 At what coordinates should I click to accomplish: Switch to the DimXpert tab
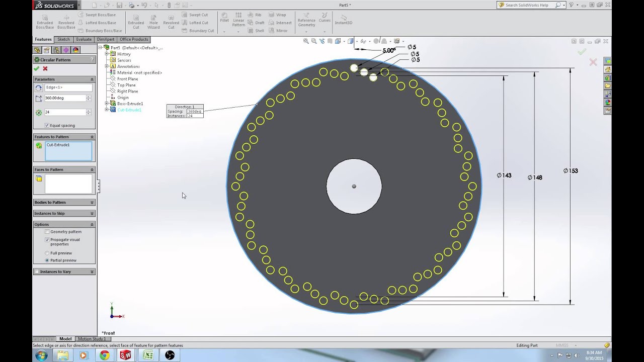click(x=106, y=39)
